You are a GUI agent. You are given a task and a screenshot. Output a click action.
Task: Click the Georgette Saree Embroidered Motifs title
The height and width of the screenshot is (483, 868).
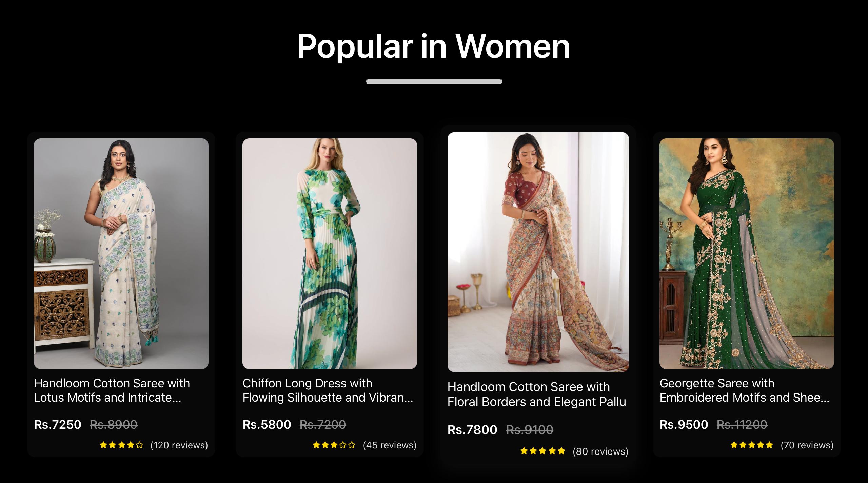(744, 390)
